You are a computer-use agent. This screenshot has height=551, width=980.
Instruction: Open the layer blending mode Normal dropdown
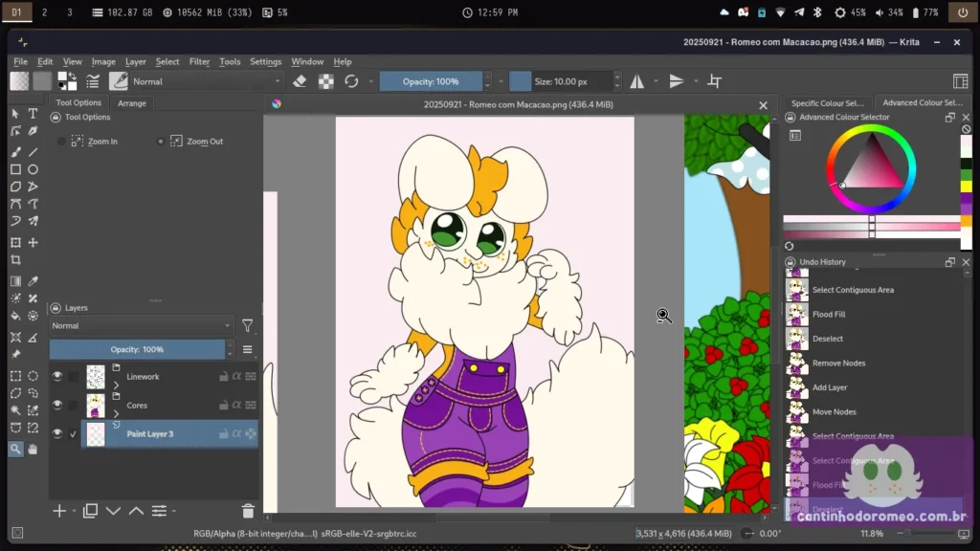141,325
